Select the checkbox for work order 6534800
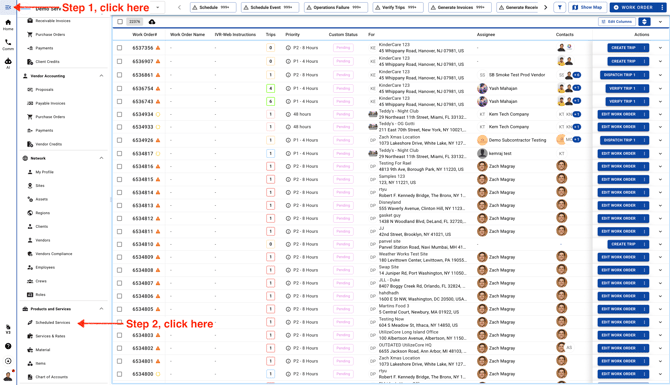This screenshot has width=670, height=385. tap(120, 374)
